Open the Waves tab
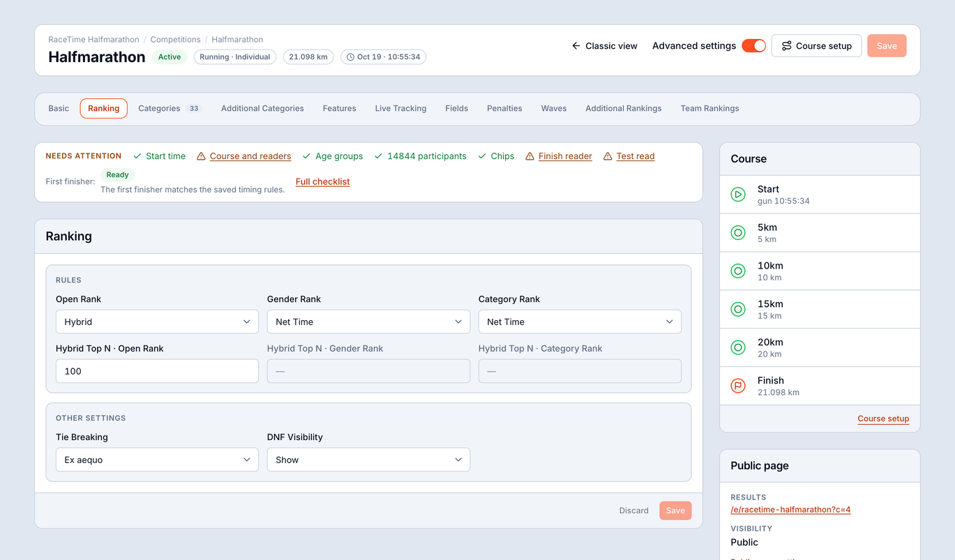955x560 pixels. tap(554, 109)
